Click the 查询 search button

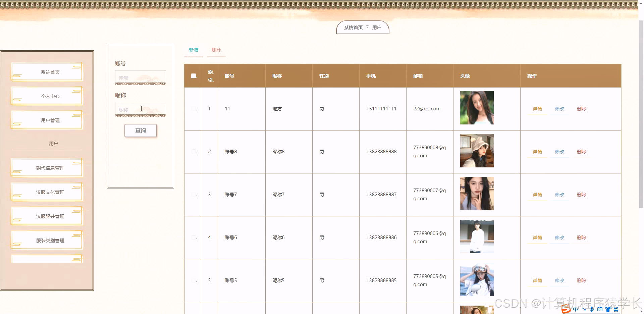[141, 130]
